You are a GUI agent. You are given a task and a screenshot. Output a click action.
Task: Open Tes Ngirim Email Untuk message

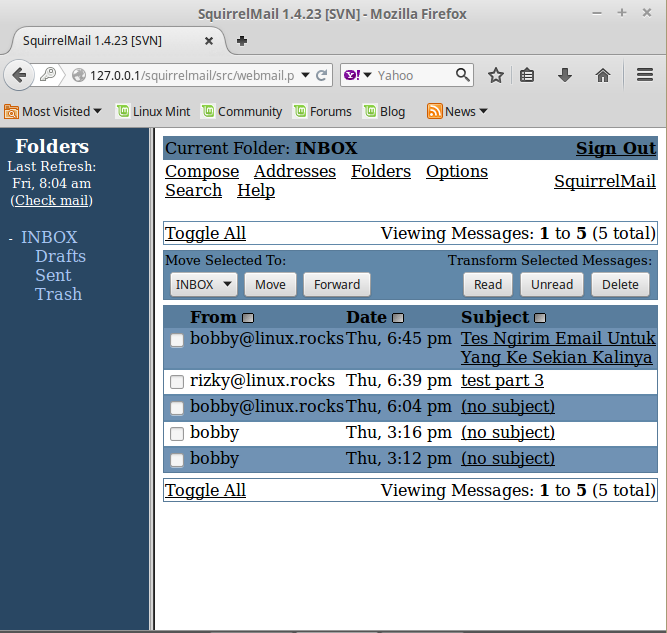558,348
